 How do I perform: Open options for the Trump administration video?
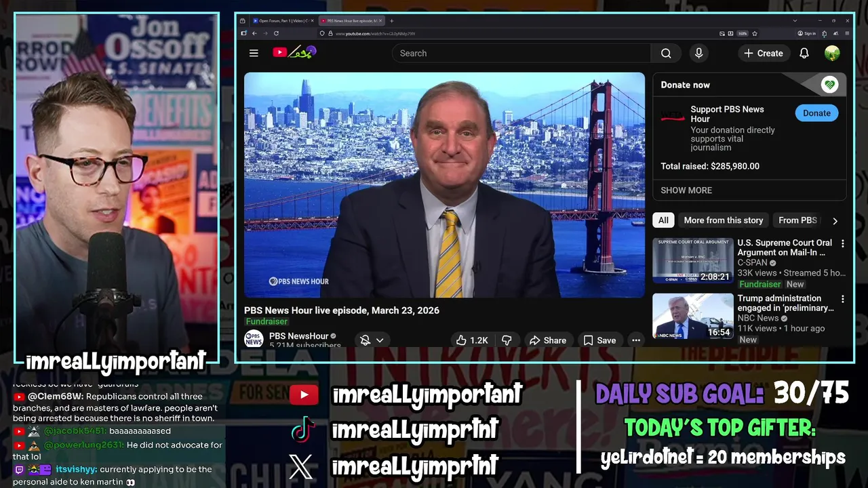(843, 299)
